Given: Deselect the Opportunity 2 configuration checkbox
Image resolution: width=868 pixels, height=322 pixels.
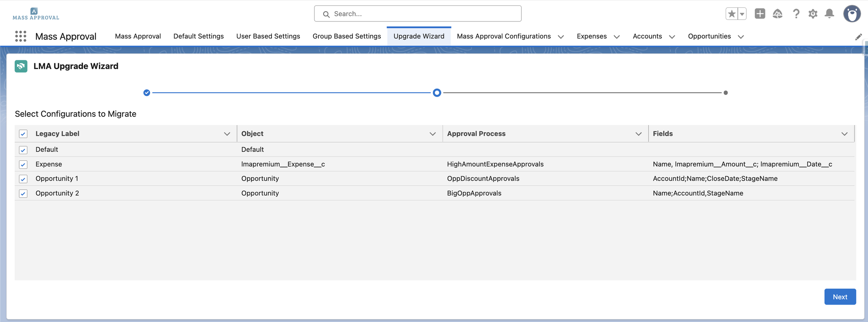Looking at the screenshot, I should [23, 193].
